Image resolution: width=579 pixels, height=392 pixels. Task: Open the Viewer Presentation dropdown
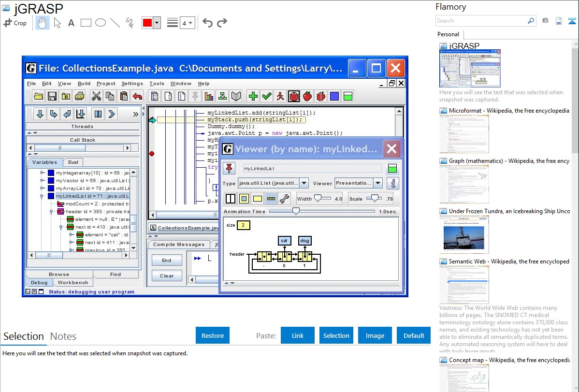pos(378,183)
